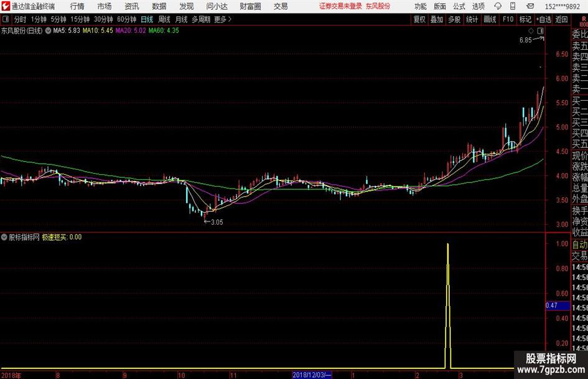588x379 pixels.
Task: Open F10 company info
Action: (x=508, y=19)
